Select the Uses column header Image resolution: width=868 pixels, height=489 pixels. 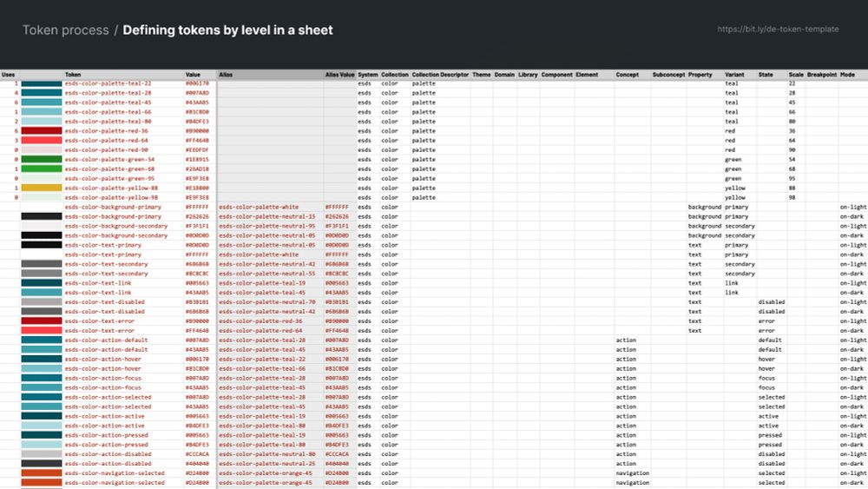[x=9, y=74]
